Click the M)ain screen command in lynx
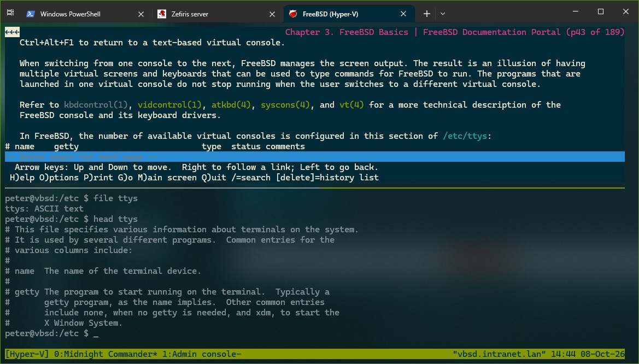639x364 pixels. coord(167,177)
